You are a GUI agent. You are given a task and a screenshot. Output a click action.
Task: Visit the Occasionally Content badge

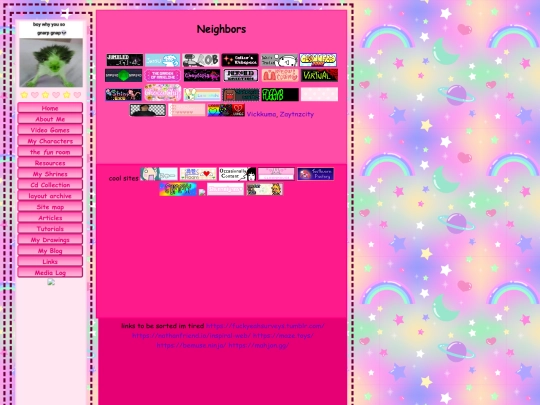pos(237,174)
